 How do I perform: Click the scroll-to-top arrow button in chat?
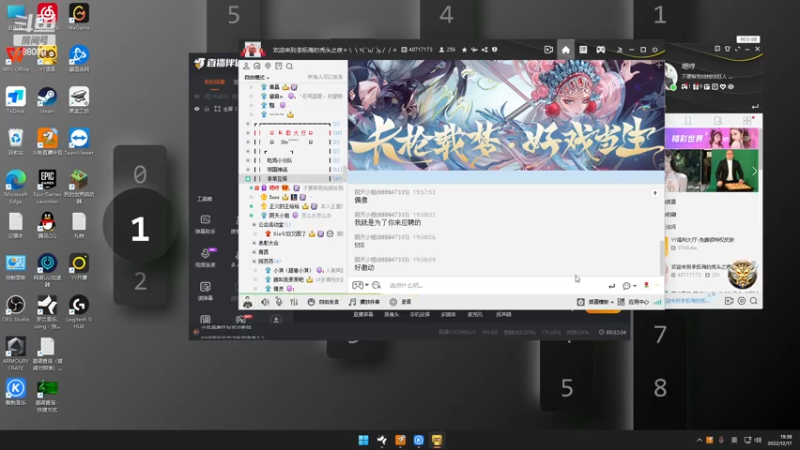(655, 193)
